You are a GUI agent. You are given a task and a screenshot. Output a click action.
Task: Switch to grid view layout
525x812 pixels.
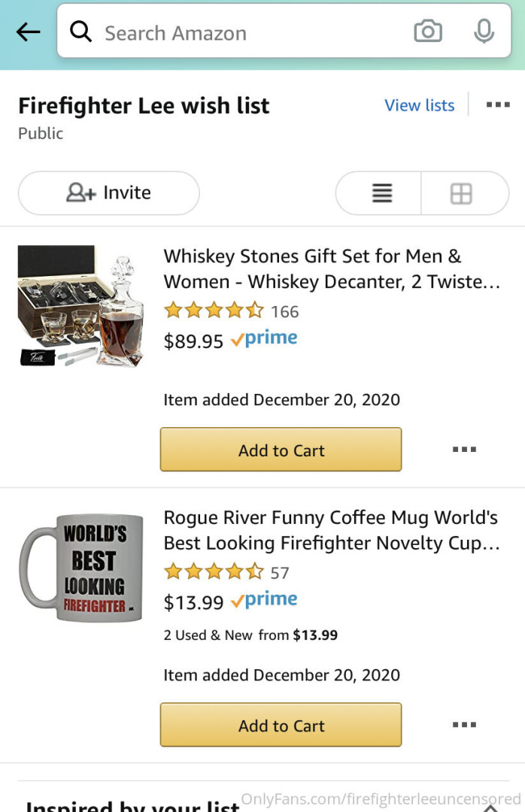pos(461,193)
